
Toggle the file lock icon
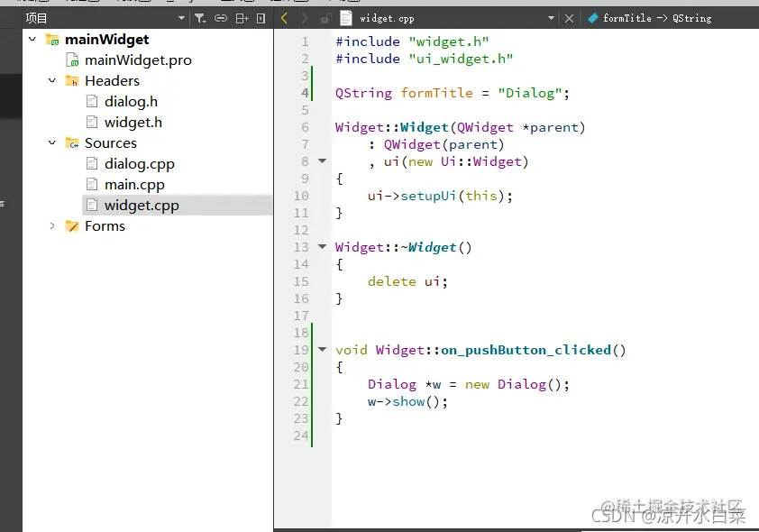click(x=325, y=18)
